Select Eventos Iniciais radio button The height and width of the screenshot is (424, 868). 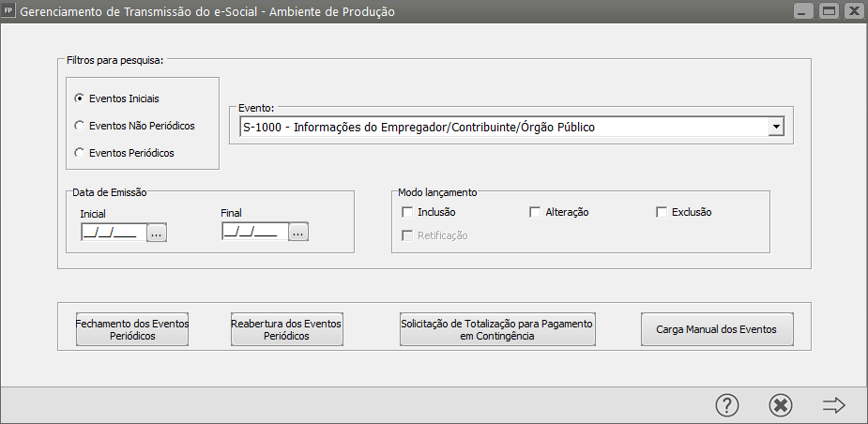80,98
